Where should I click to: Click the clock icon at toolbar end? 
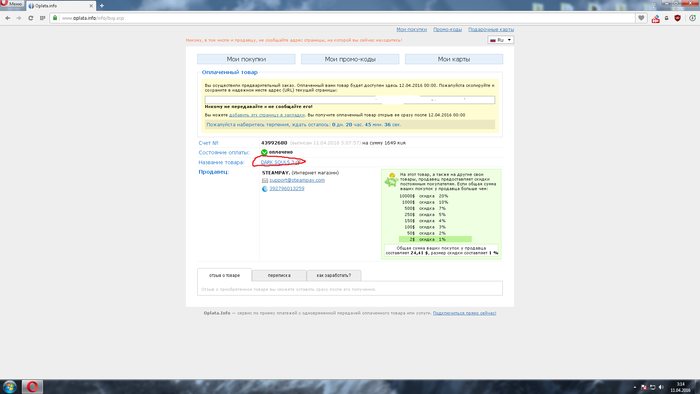click(x=692, y=18)
